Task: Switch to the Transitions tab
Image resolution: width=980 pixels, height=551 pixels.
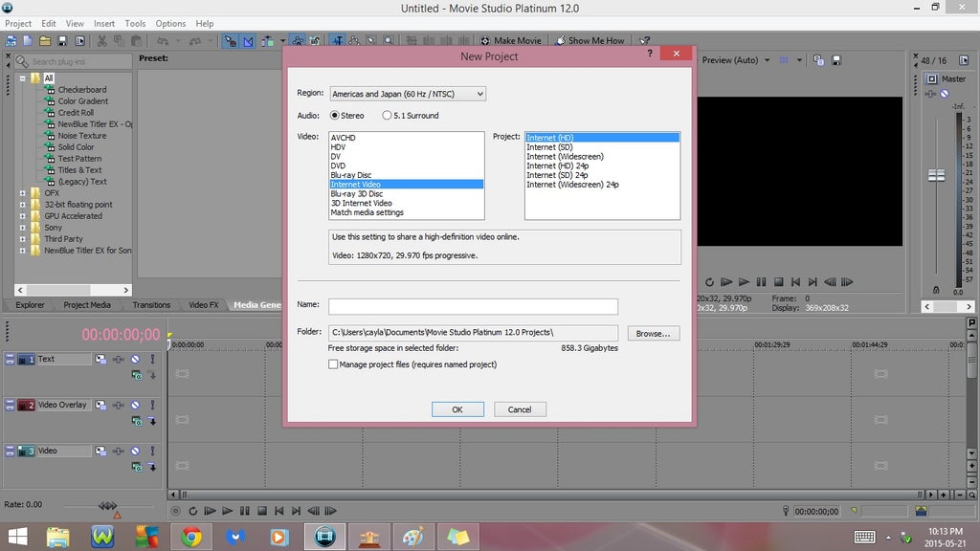Action: pos(151,305)
